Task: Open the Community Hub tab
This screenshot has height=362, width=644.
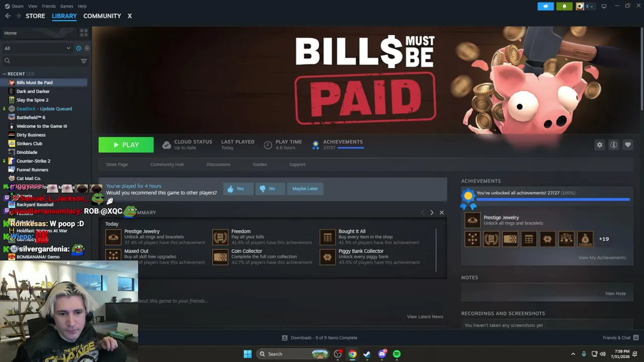Action: 167,164
